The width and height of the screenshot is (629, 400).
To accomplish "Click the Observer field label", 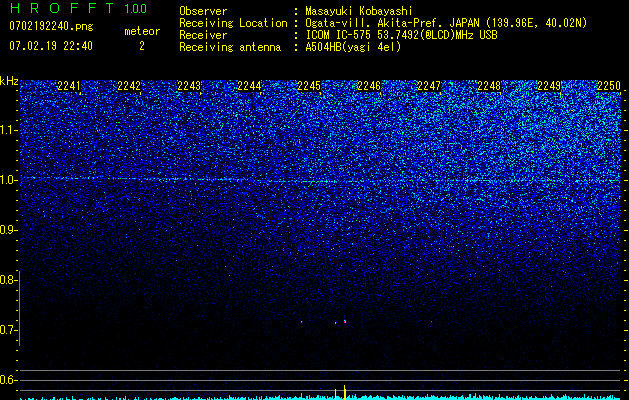I will (203, 11).
